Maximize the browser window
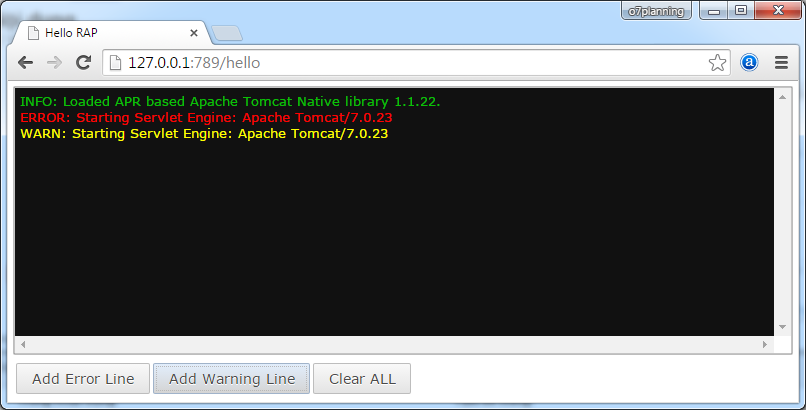This screenshot has width=806, height=410. tap(741, 11)
